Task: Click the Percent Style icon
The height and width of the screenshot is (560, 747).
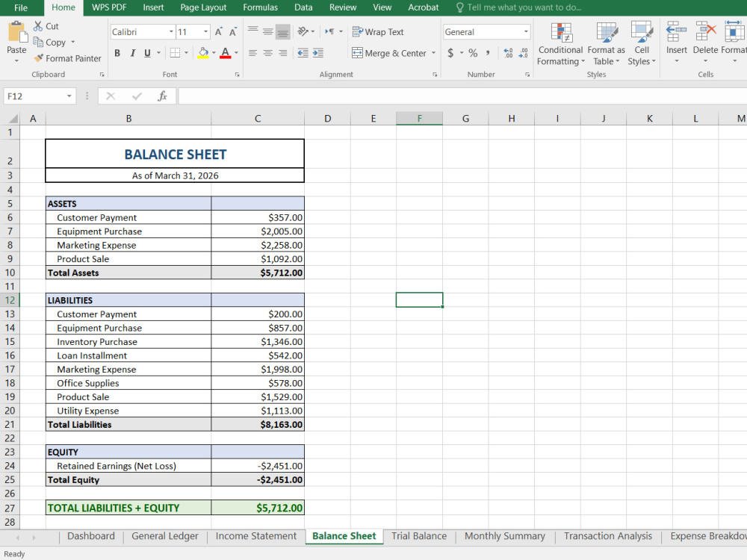Action: (473, 53)
